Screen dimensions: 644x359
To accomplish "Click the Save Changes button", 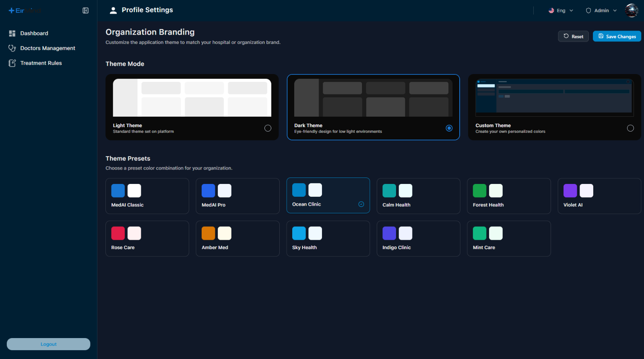I will [617, 36].
